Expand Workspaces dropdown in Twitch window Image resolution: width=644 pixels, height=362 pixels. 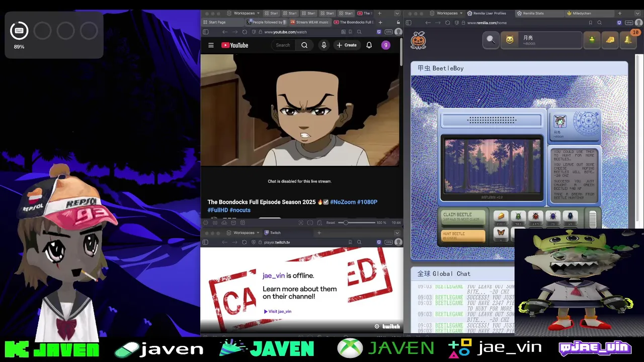click(244, 233)
